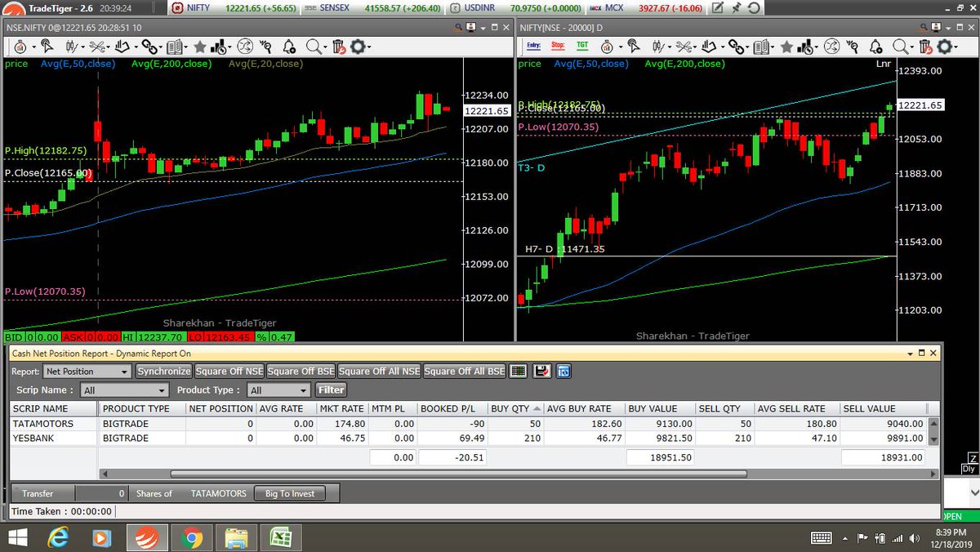Click the Square Off All BSE button

[x=465, y=372]
